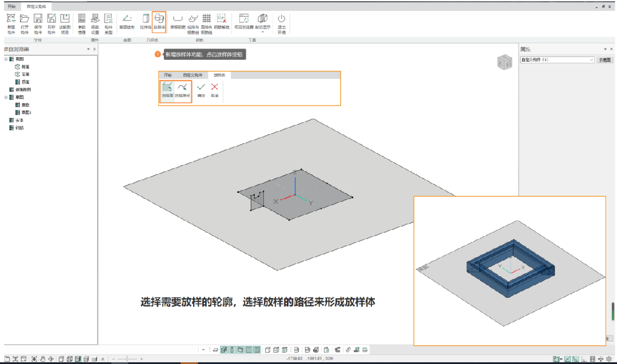Click the zoom slider in the status bar
Screen dimensions: 617x364
pyautogui.click(x=127, y=359)
